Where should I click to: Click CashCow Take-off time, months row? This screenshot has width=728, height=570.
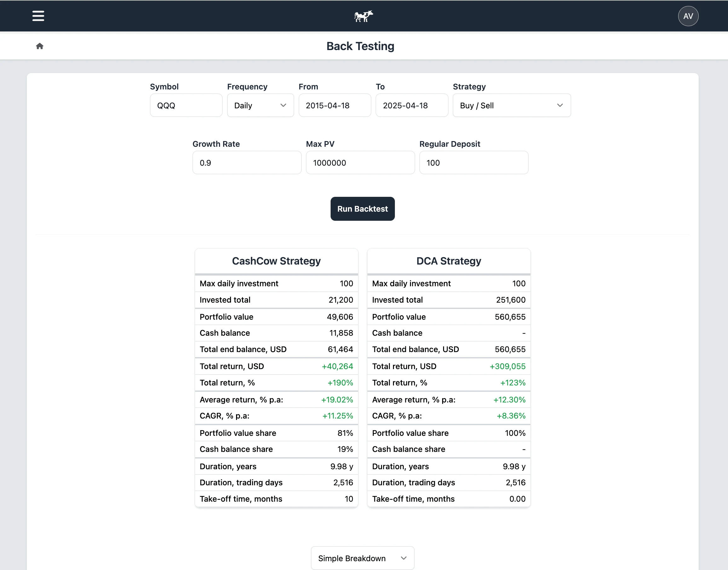click(276, 499)
